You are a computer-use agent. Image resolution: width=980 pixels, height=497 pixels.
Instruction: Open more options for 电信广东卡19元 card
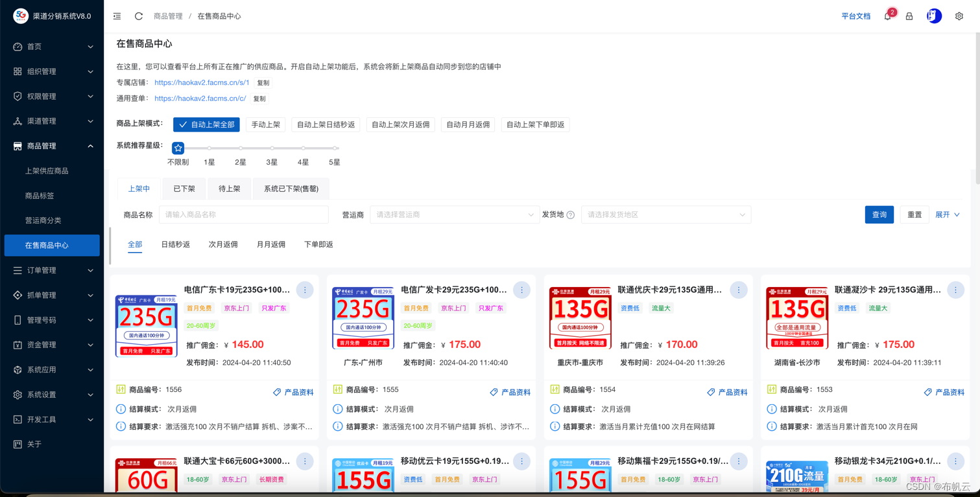305,290
